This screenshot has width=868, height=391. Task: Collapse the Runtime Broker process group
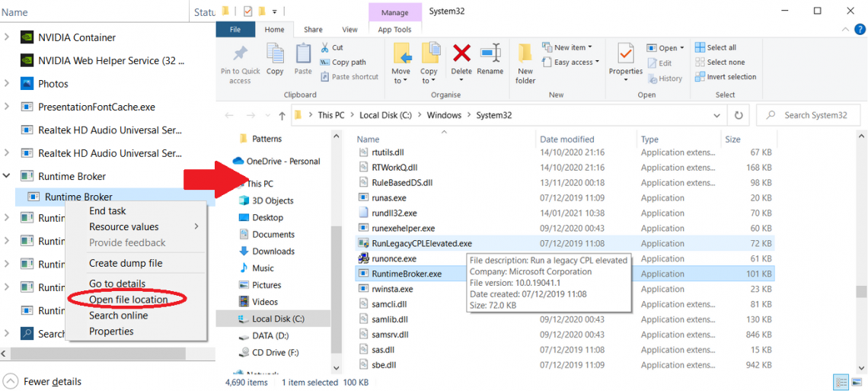coord(7,176)
